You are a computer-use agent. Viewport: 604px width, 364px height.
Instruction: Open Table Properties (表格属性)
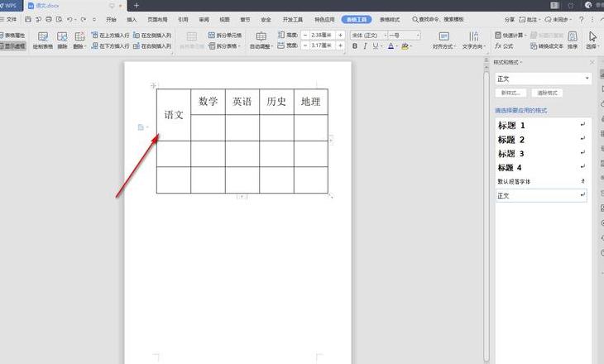pos(12,35)
